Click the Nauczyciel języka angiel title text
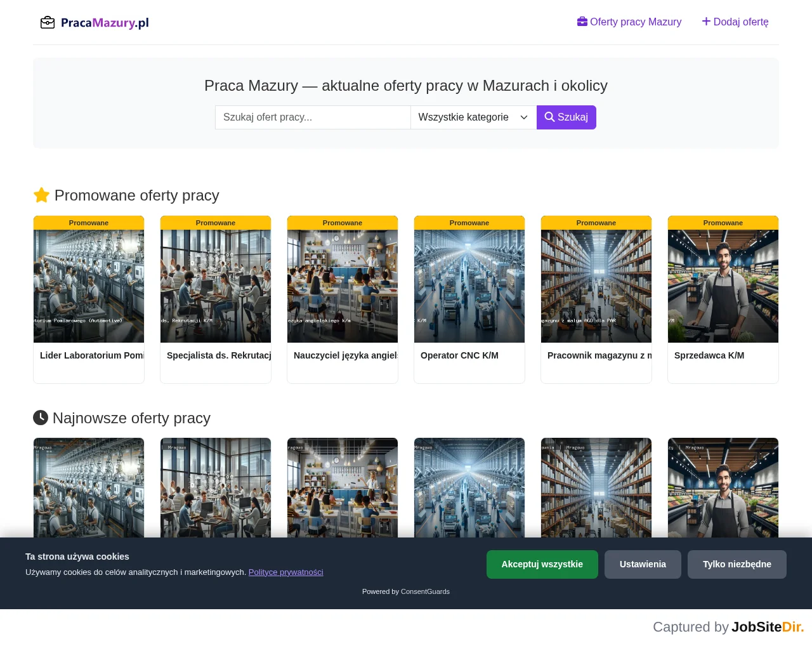812x646 pixels. click(x=346, y=355)
